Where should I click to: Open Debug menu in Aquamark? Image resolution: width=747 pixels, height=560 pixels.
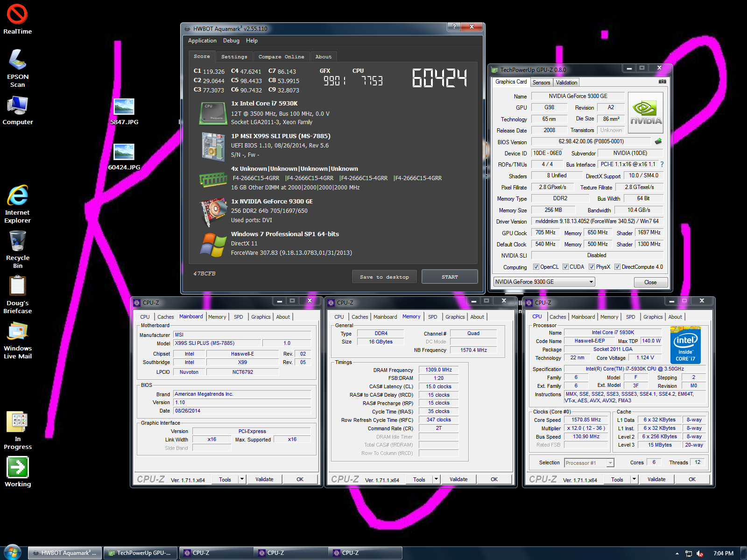[x=231, y=41]
